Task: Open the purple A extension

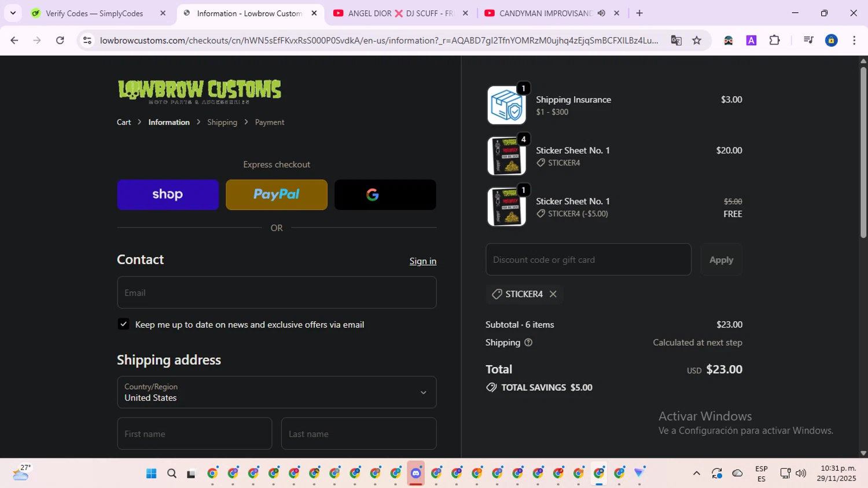Action: pos(751,41)
